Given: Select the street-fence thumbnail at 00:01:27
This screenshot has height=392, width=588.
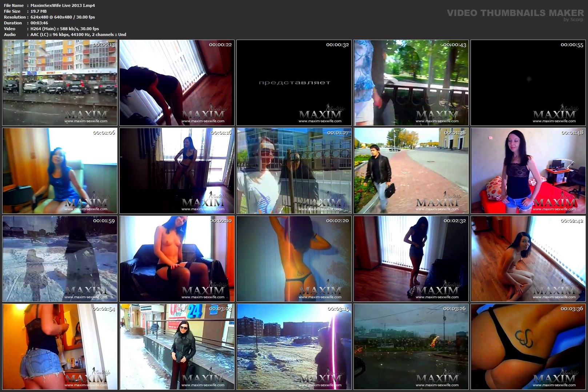Looking at the screenshot, I should tap(294, 171).
